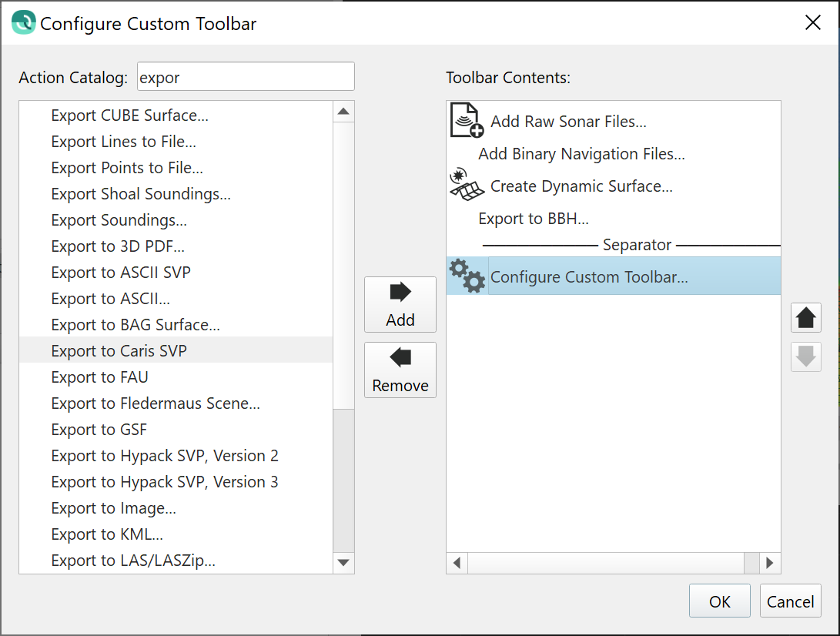The width and height of the screenshot is (840, 636).
Task: Click the app logo in title bar
Action: [x=23, y=23]
